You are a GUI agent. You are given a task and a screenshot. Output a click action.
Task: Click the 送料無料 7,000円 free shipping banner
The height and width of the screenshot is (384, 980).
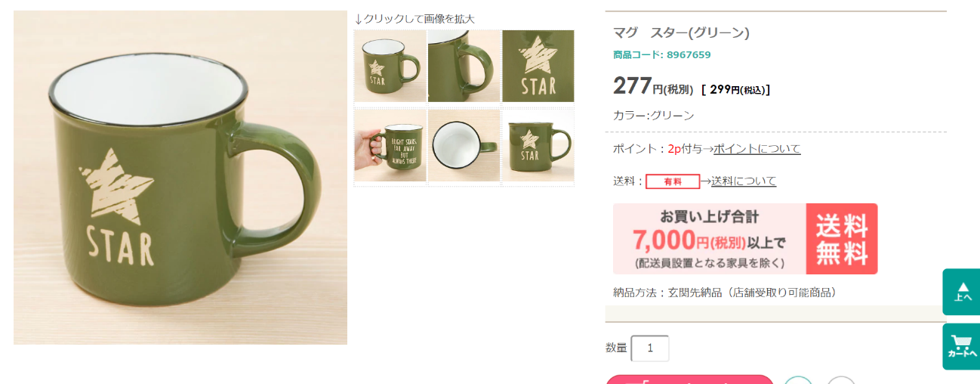click(745, 239)
